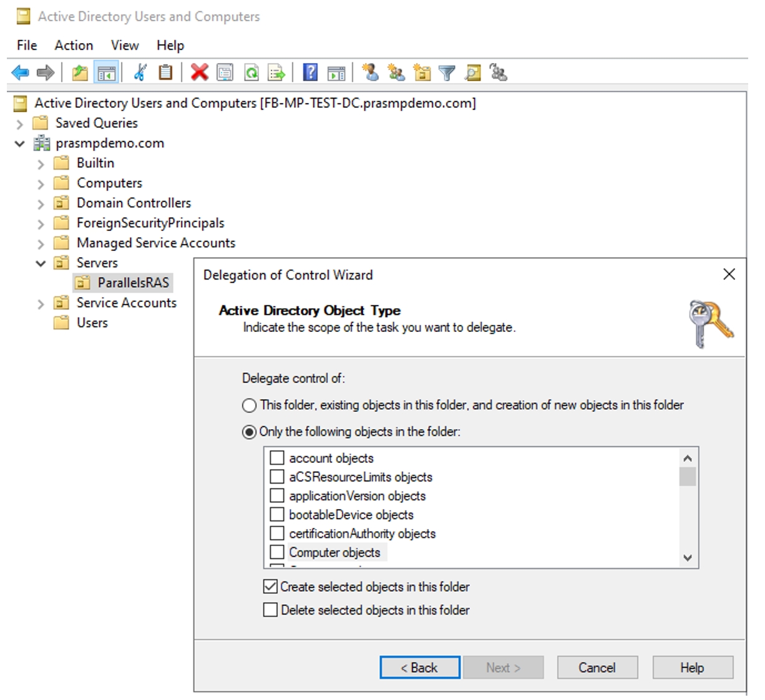Click the Refresh toolbar icon
765x700 pixels.
coord(251,73)
